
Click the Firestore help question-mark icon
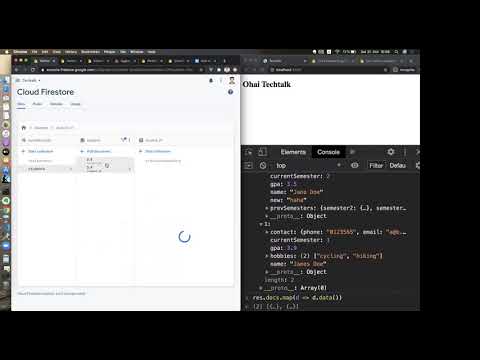tap(230, 92)
